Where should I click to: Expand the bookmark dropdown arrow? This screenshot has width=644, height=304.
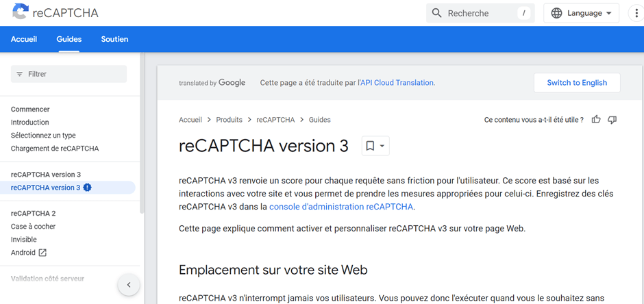[382, 146]
